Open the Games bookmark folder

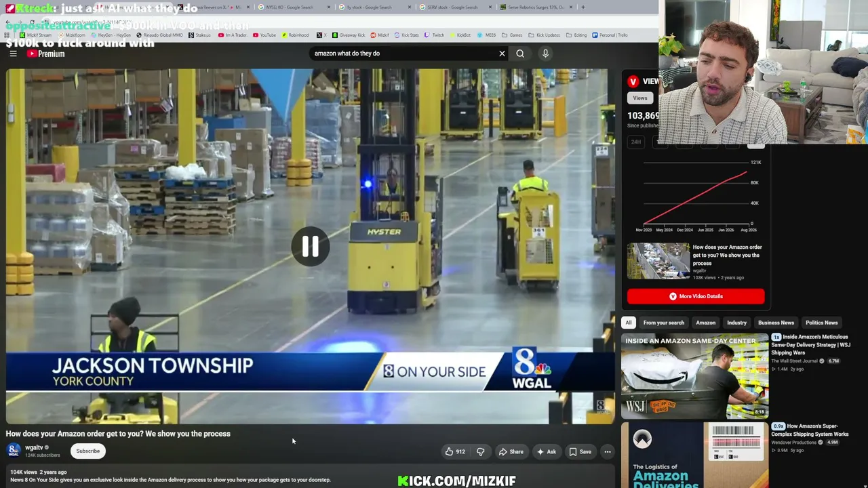tap(512, 35)
